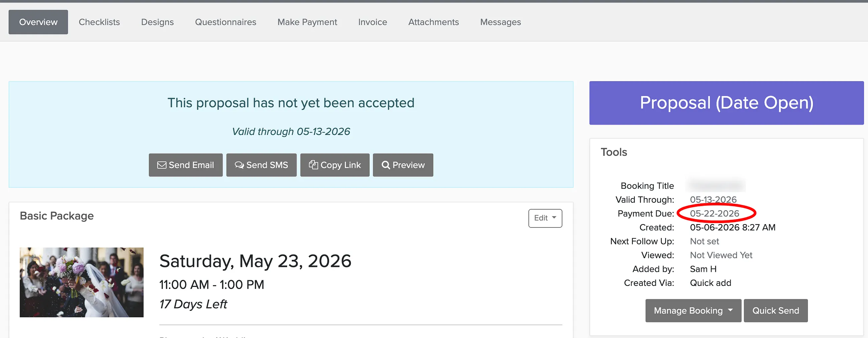Click the magnifier icon on Preview

(386, 165)
